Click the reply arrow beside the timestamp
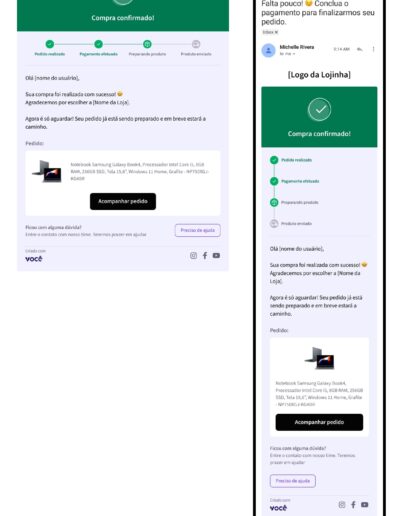Screen dimensions: 400x516 tap(360, 49)
